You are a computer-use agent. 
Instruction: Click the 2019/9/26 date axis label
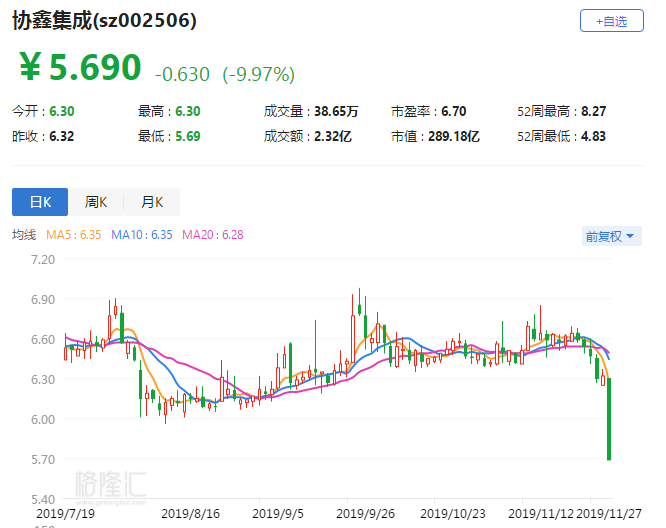(366, 514)
